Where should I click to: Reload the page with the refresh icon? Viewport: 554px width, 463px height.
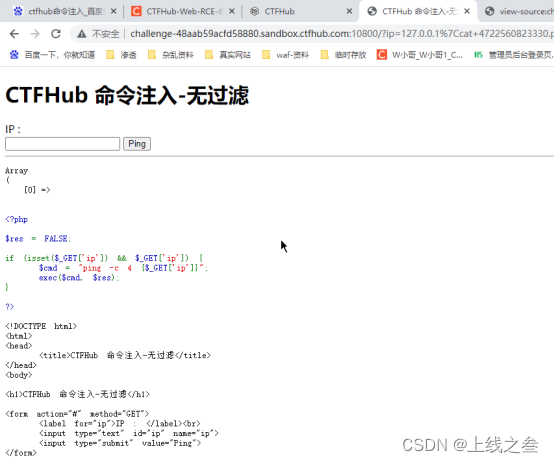56,34
